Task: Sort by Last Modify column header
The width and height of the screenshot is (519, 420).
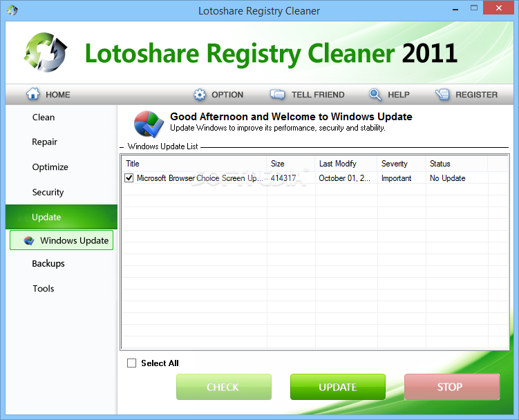Action: click(346, 164)
